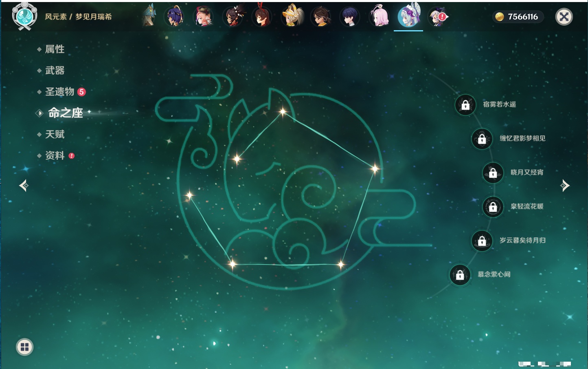Viewport: 588px width, 369px height.
Task: Select the avatar with spiky dark ponytail
Action: [233, 16]
